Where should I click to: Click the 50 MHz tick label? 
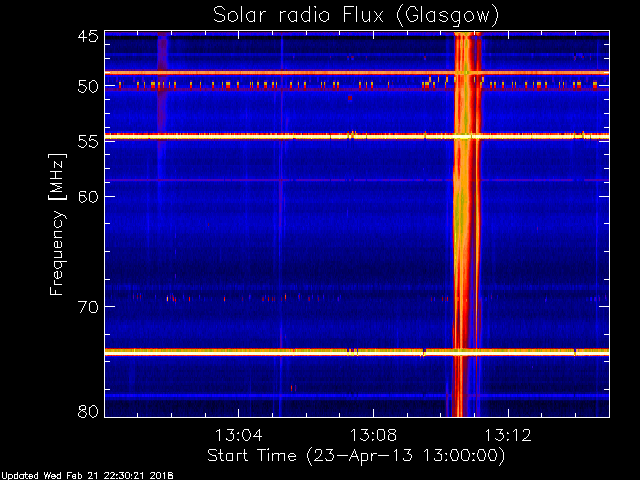tap(88, 87)
